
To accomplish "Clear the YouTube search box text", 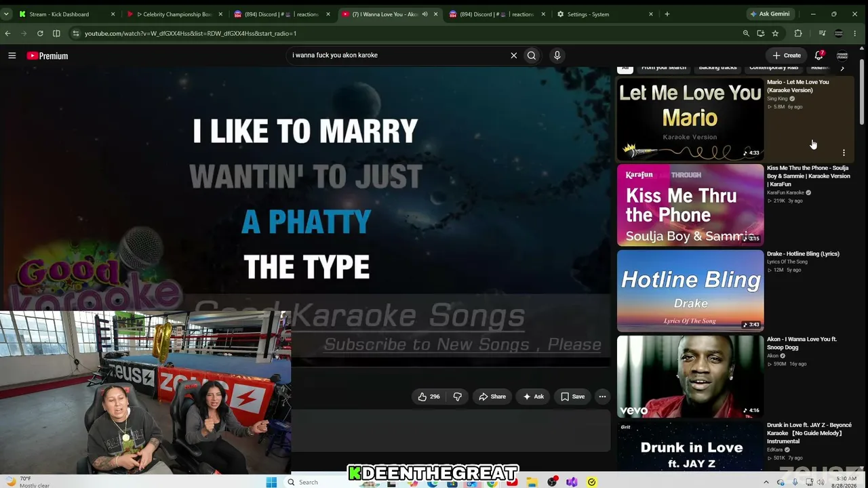I will pos(513,56).
